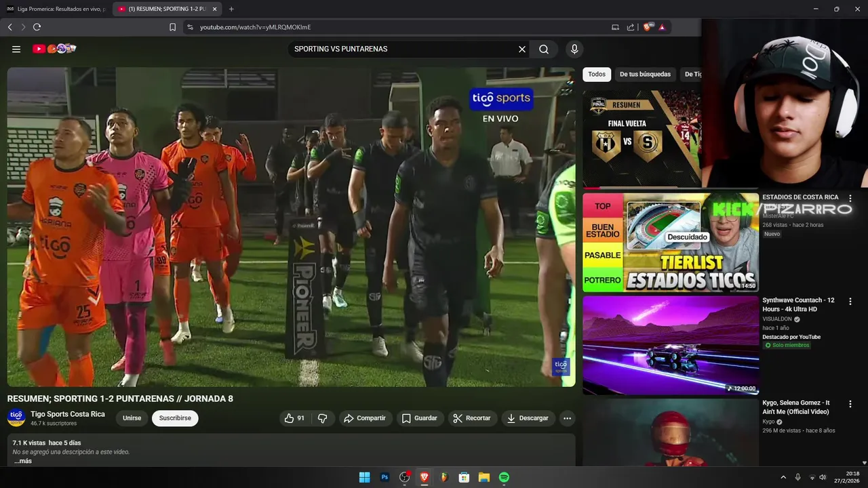Image resolution: width=868 pixels, height=488 pixels.
Task: Open Spotify from taskbar
Action: pyautogui.click(x=504, y=477)
